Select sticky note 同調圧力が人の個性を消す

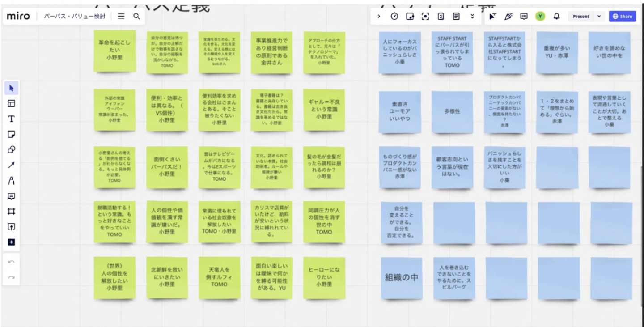324,221
